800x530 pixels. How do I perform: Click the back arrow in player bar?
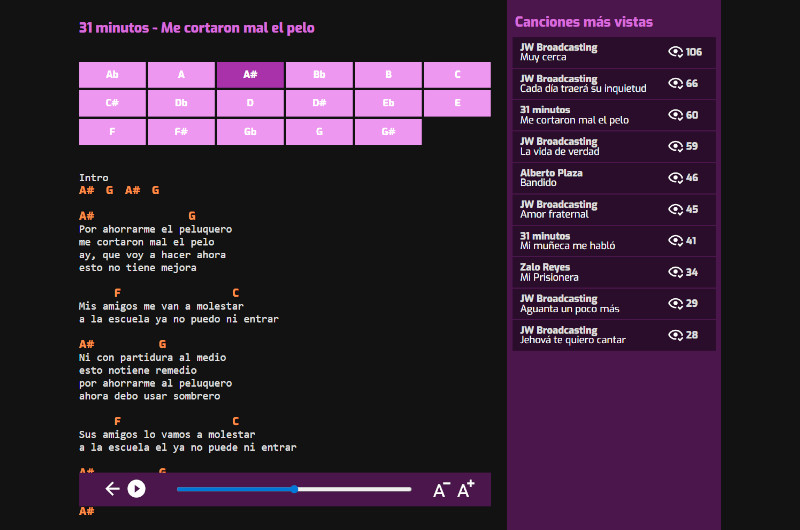pos(112,489)
